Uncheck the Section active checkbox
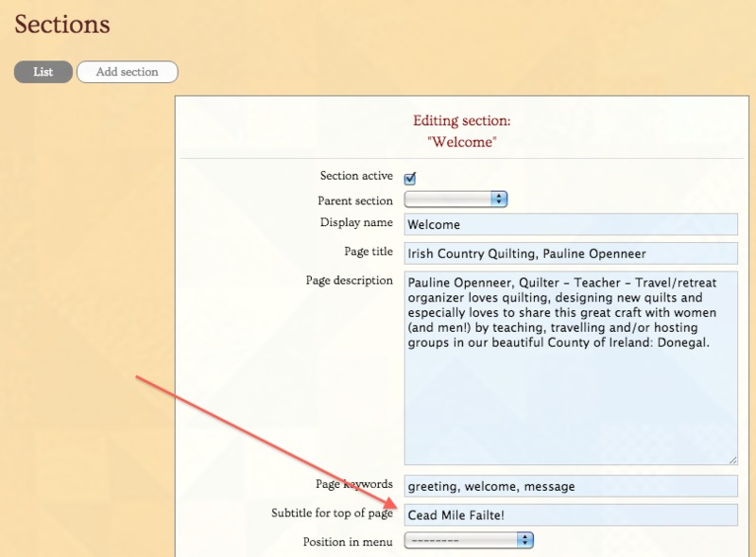This screenshot has width=756, height=557. [410, 178]
